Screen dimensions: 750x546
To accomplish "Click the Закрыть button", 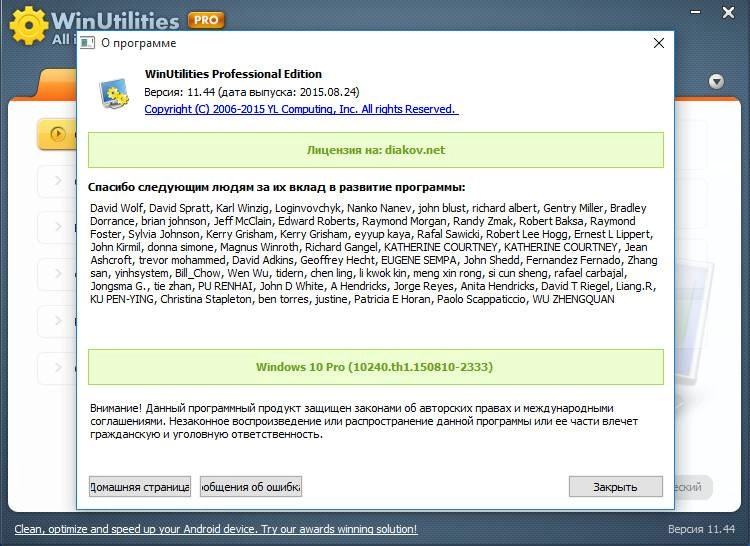I will pos(616,487).
